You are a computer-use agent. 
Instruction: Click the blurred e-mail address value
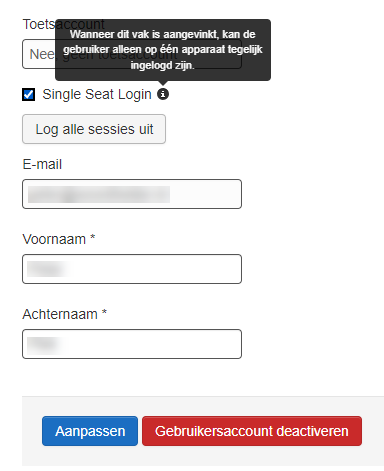click(99, 195)
